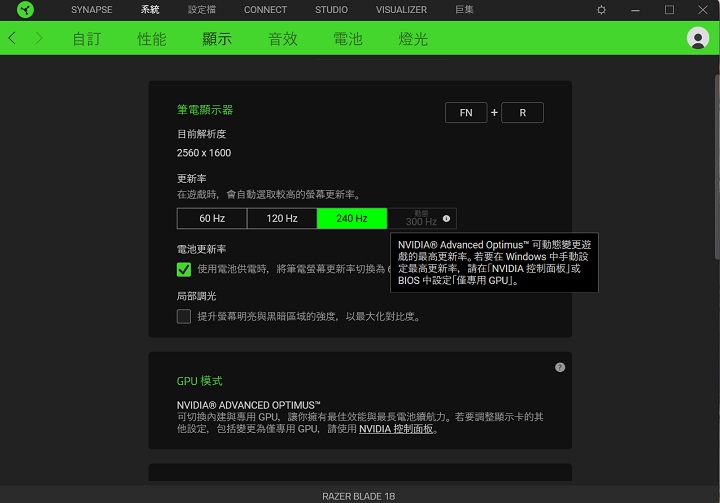Minimize the Synapse window
This screenshot has height=503, width=720.
tap(635, 10)
